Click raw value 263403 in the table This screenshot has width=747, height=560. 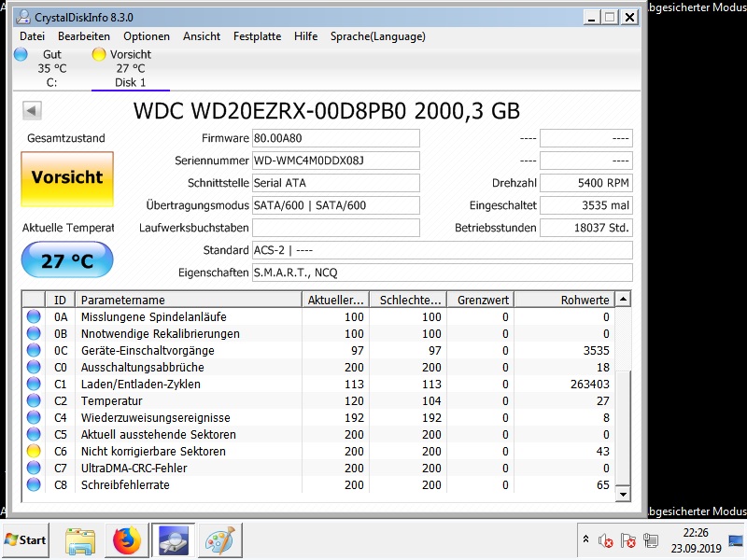(590, 384)
